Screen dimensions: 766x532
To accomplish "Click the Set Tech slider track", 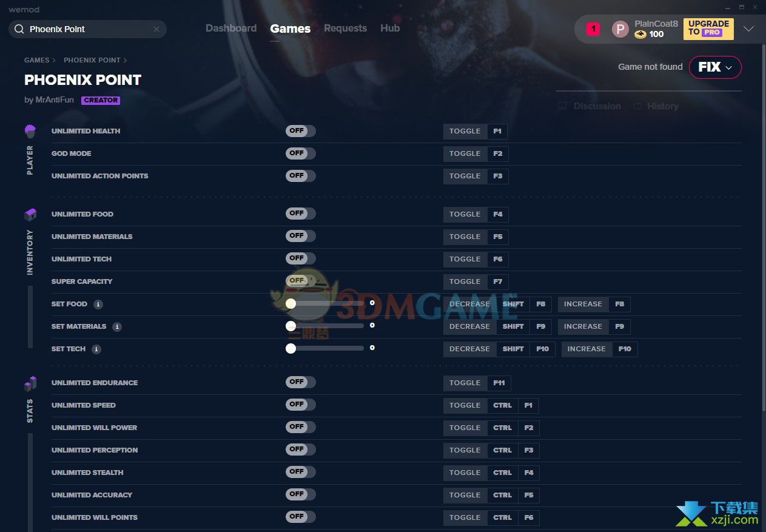I will click(x=325, y=348).
